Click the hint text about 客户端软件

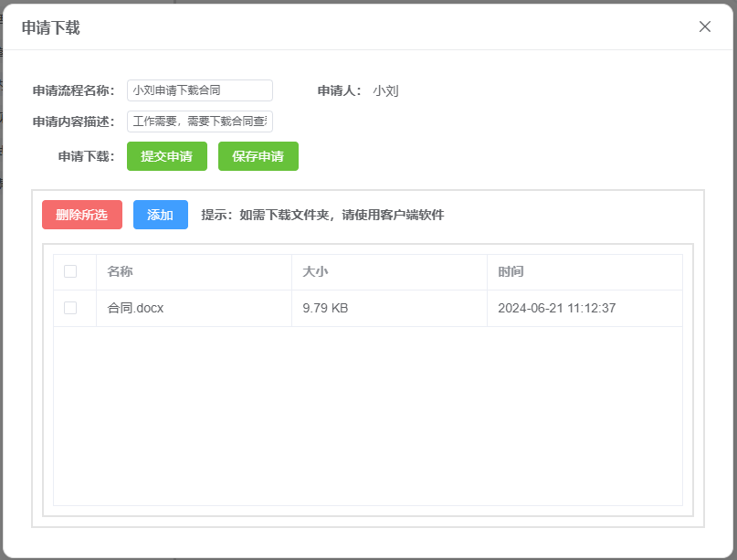point(322,215)
